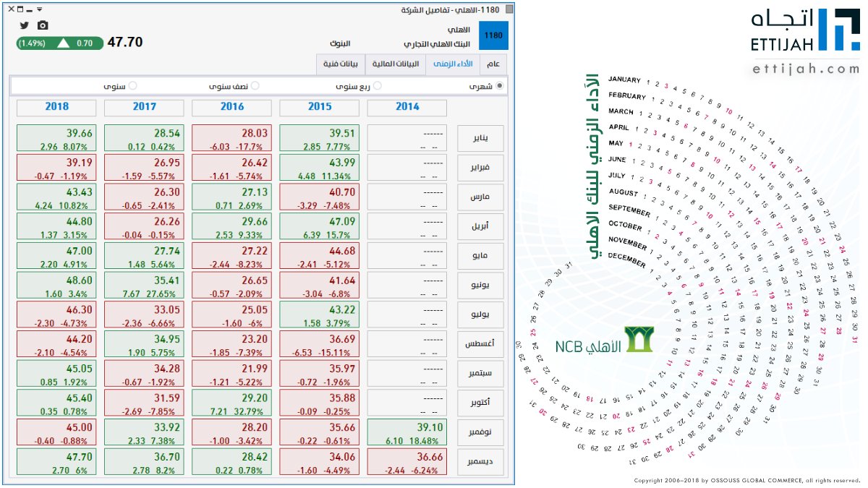The width and height of the screenshot is (868, 488).
Task: Click the البنك الاهلي التجاري company name
Action: [438, 44]
